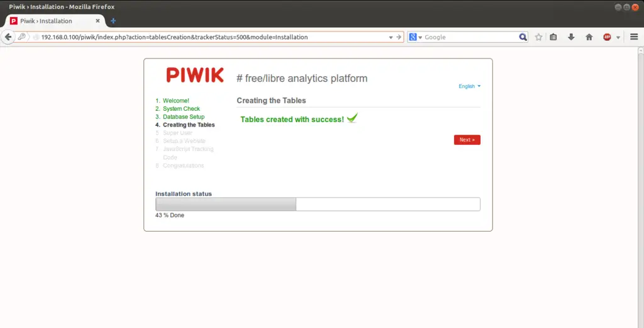Open the English language dropdown

tap(469, 86)
